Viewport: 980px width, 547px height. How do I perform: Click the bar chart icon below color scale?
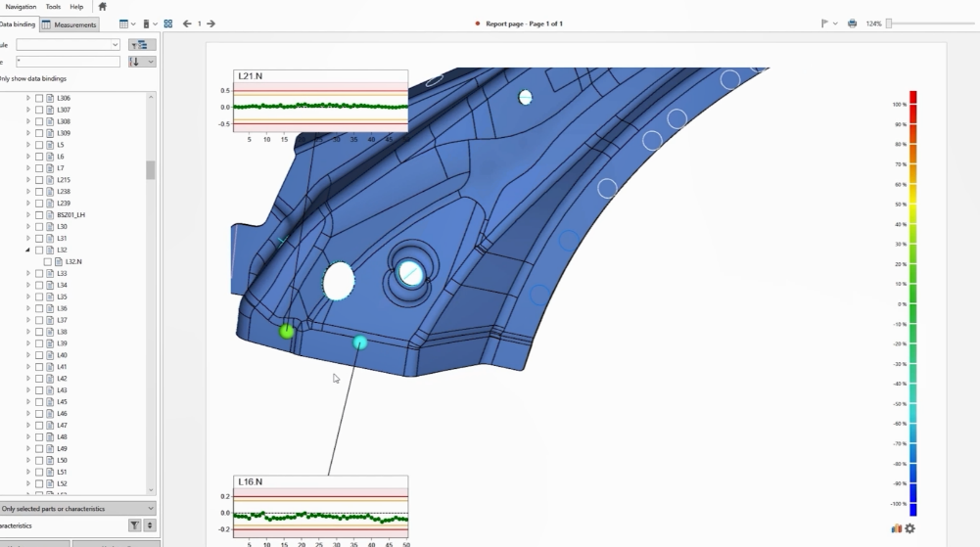click(897, 528)
